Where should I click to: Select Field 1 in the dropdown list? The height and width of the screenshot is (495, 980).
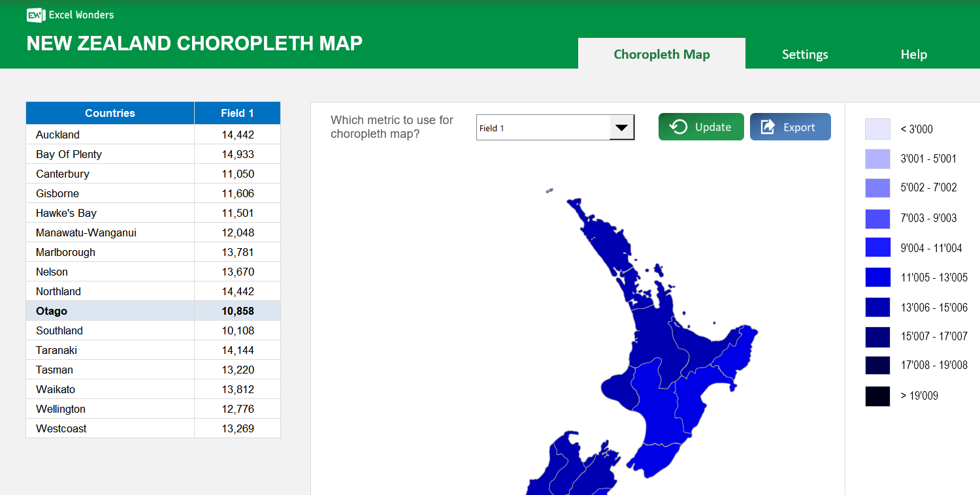[516, 127]
